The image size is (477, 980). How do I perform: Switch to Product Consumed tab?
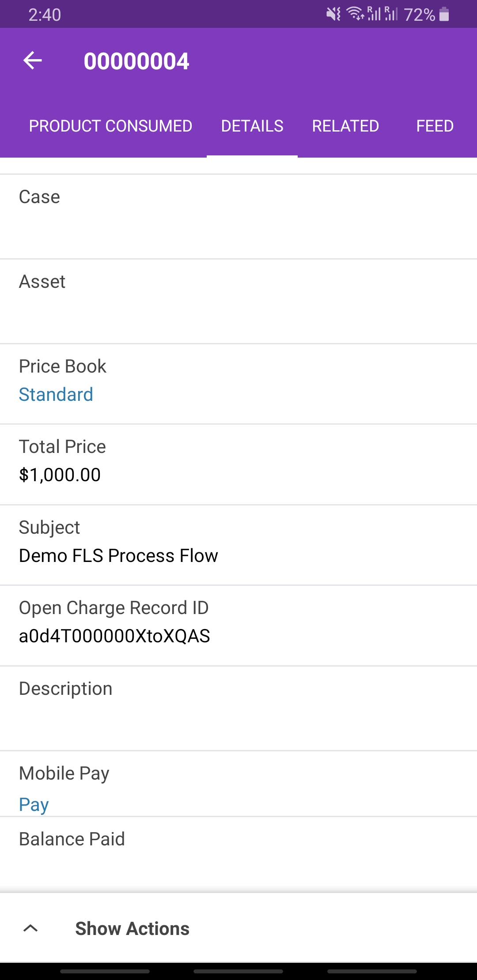pos(110,126)
